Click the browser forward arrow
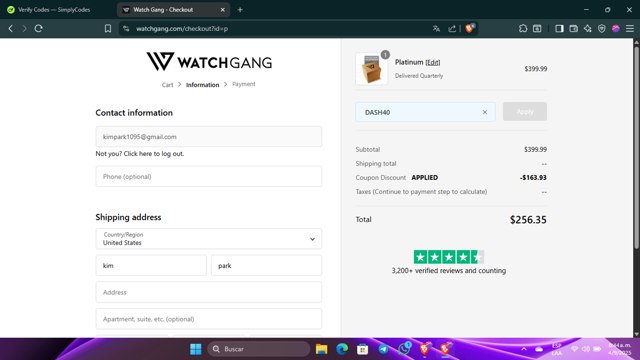640x360 pixels. click(24, 29)
